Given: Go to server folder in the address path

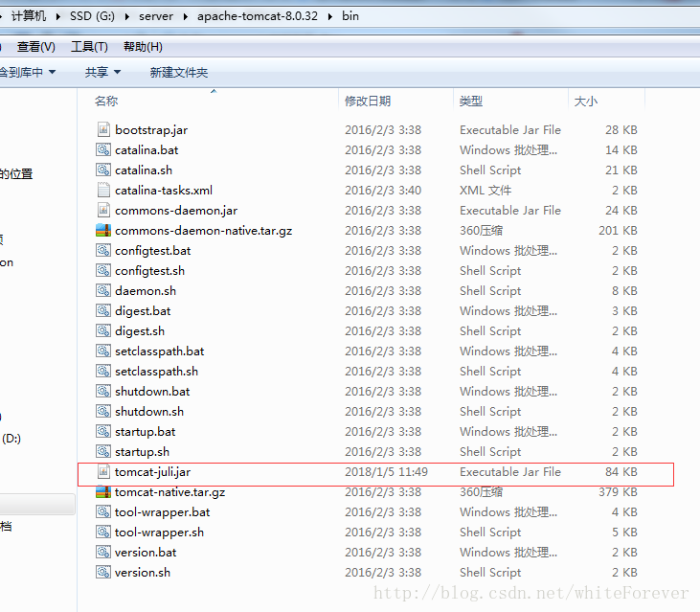Looking at the screenshot, I should (156, 16).
